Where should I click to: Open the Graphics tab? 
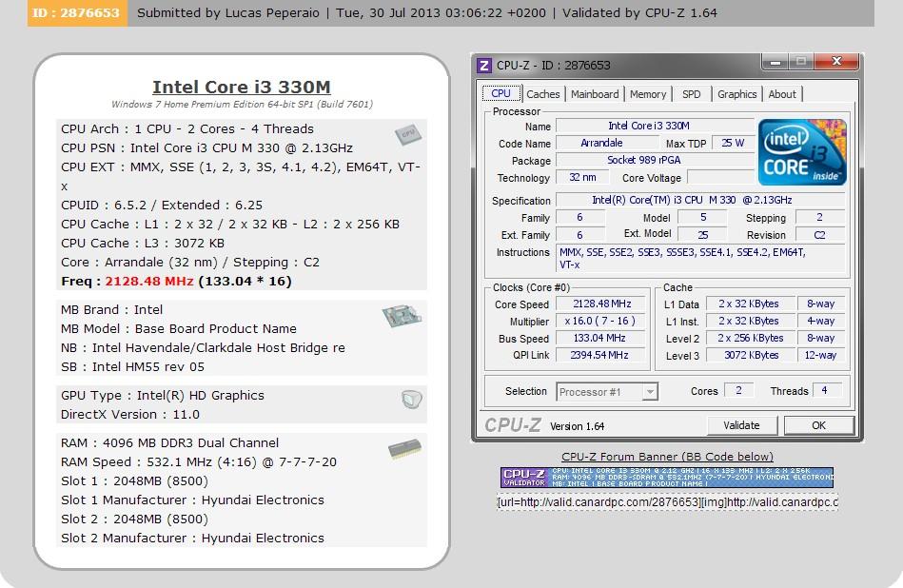736,94
